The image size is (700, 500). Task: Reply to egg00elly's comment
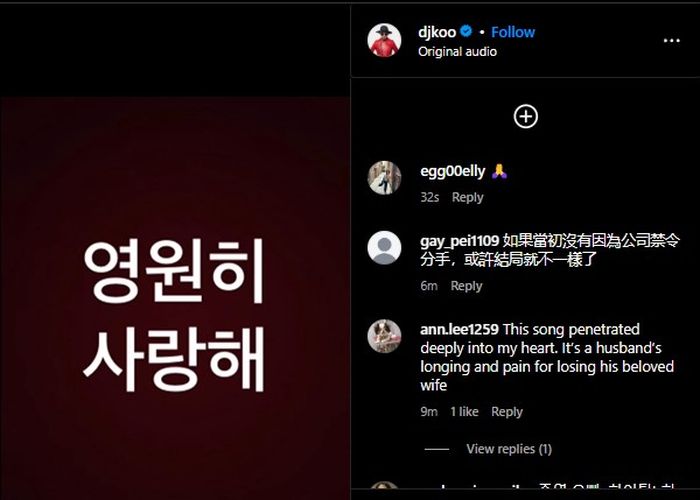point(467,197)
